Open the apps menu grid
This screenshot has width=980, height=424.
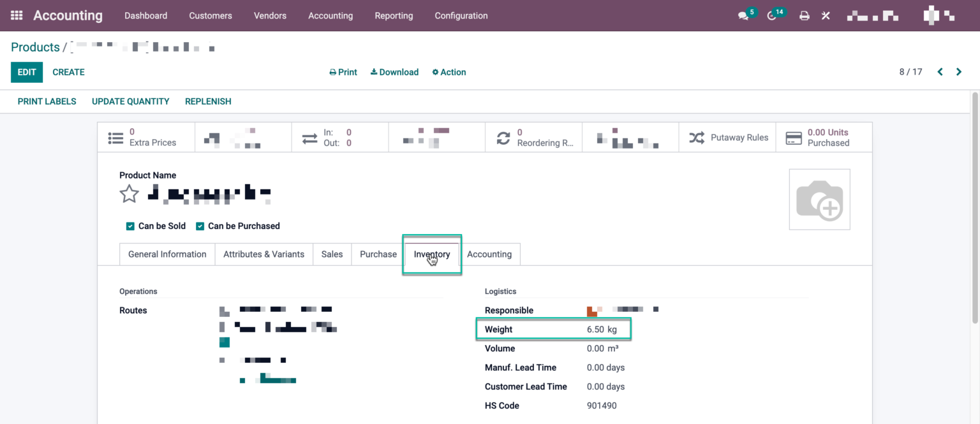(x=16, y=15)
